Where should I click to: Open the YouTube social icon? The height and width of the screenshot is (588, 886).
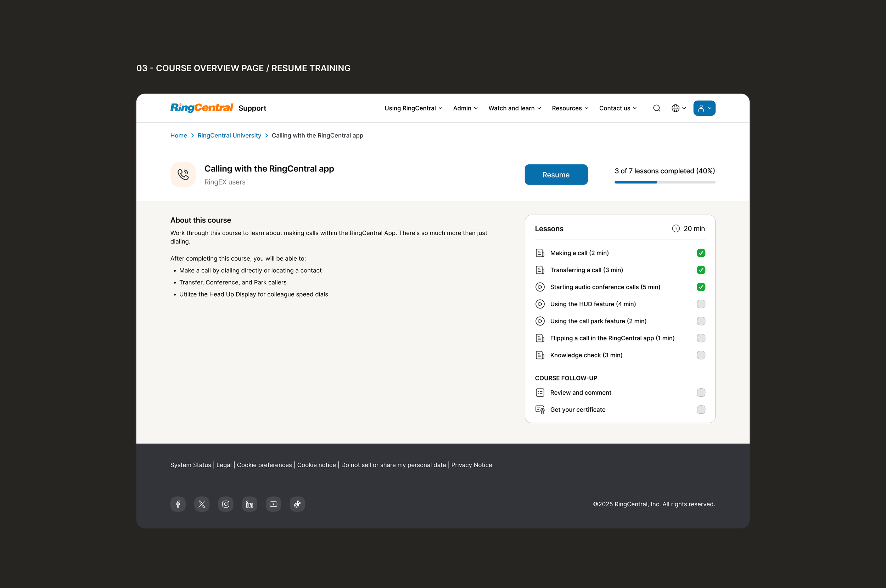[x=274, y=504]
